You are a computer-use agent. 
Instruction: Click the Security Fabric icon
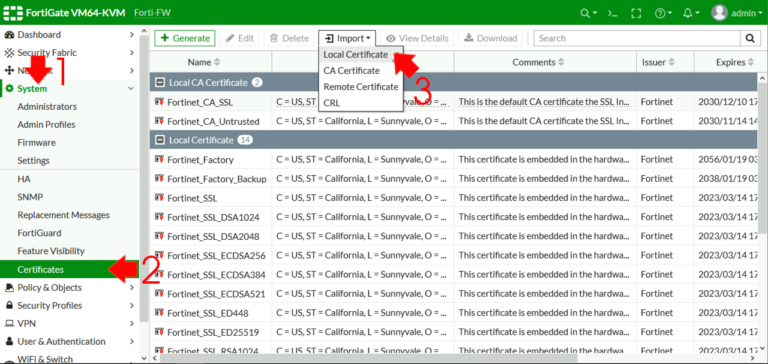(9, 53)
